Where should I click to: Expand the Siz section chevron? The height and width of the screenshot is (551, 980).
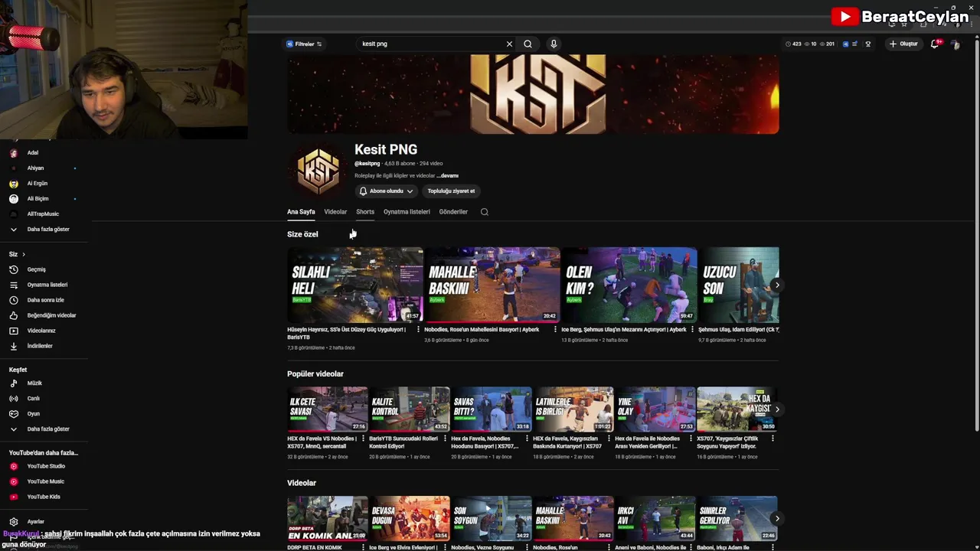[24, 254]
